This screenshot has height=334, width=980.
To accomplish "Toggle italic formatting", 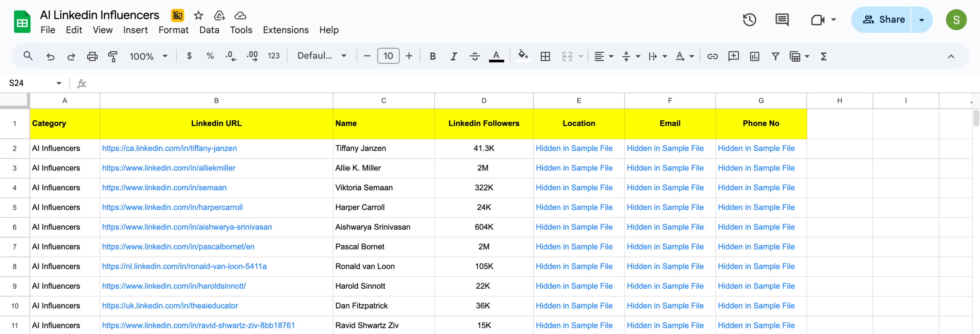I will coord(454,56).
